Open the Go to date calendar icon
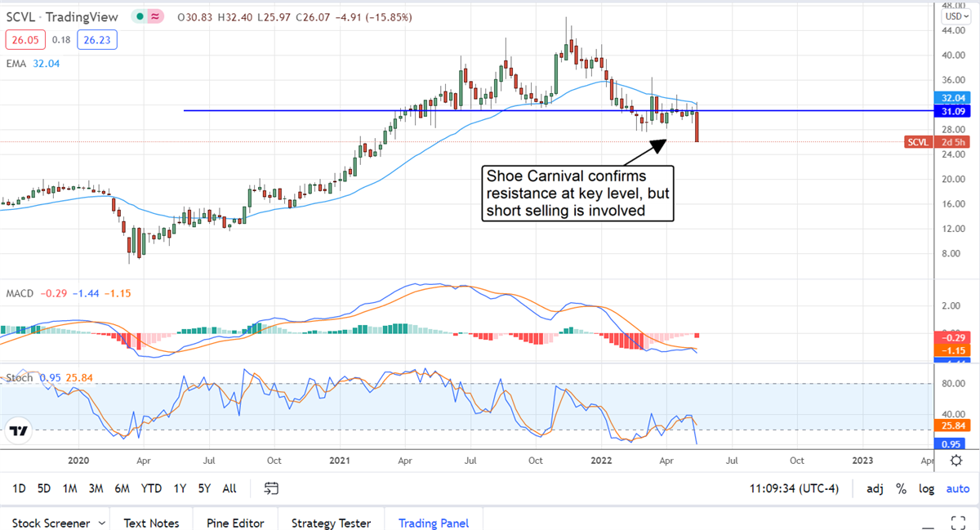The height and width of the screenshot is (530, 980). point(272,488)
